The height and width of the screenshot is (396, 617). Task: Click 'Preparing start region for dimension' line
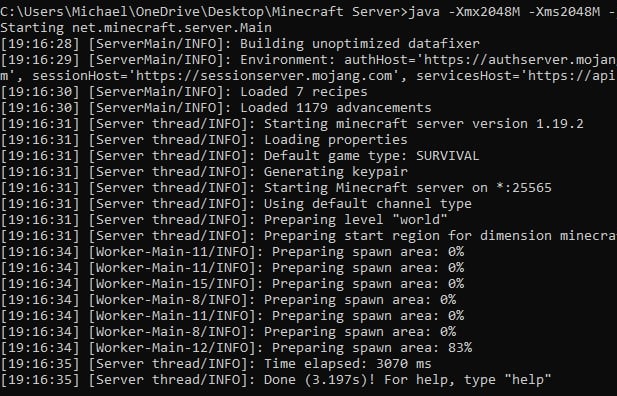[308, 236]
